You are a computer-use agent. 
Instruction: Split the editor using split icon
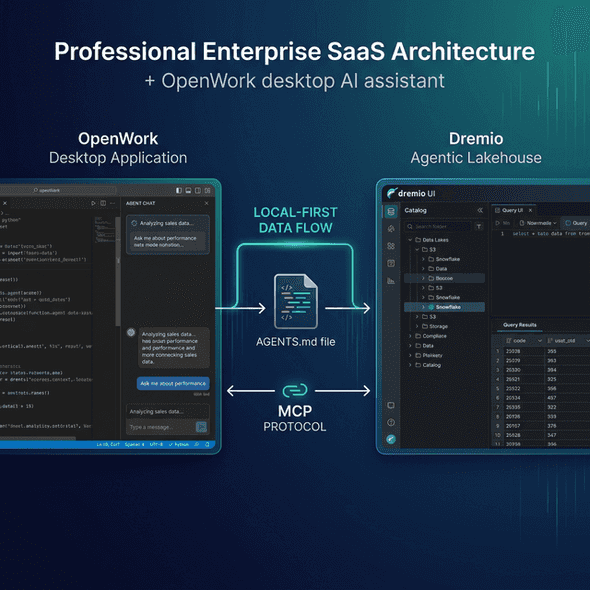coord(103,203)
